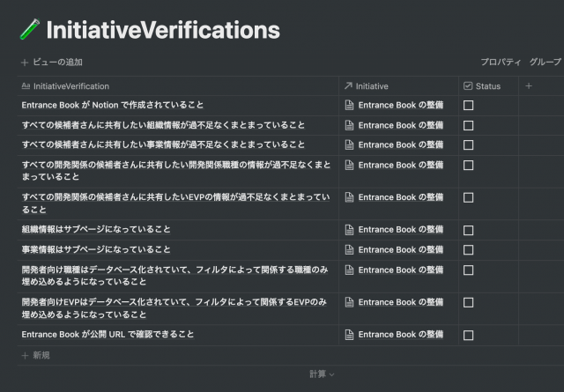This screenshot has height=392, width=564.
Task: Click page icon in 事業情報はサブページ row
Action: (349, 249)
